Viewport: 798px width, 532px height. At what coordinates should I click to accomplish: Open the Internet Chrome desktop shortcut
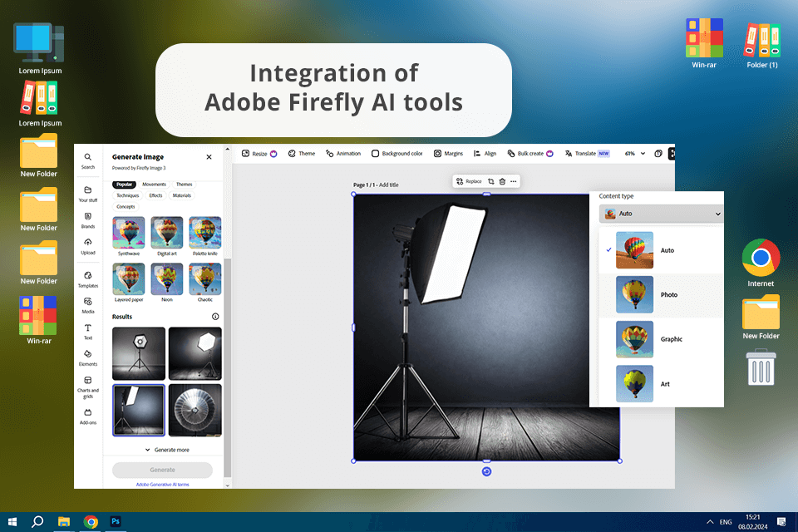click(761, 263)
